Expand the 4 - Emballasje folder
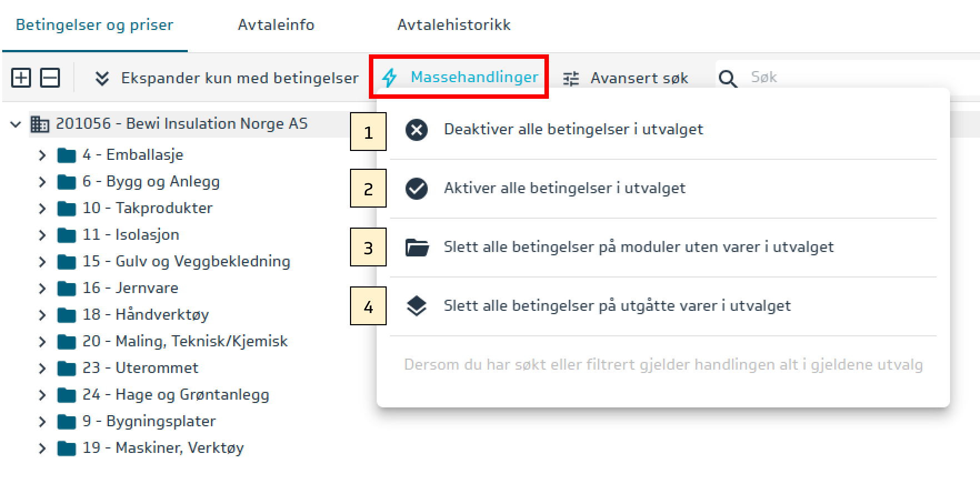The height and width of the screenshot is (494, 980). pyautogui.click(x=42, y=155)
